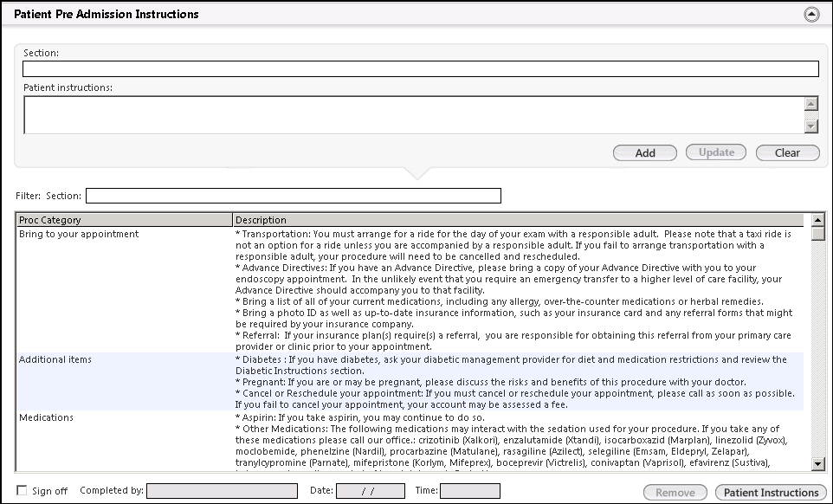Select the Bring to your appointment row
Screen dimensions: 833x504
click(x=410, y=290)
